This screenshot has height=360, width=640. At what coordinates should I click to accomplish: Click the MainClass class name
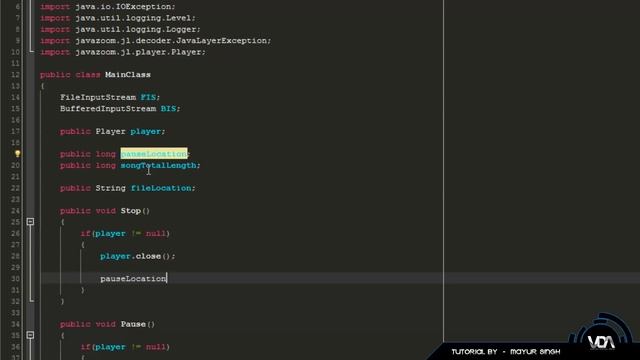(x=128, y=75)
